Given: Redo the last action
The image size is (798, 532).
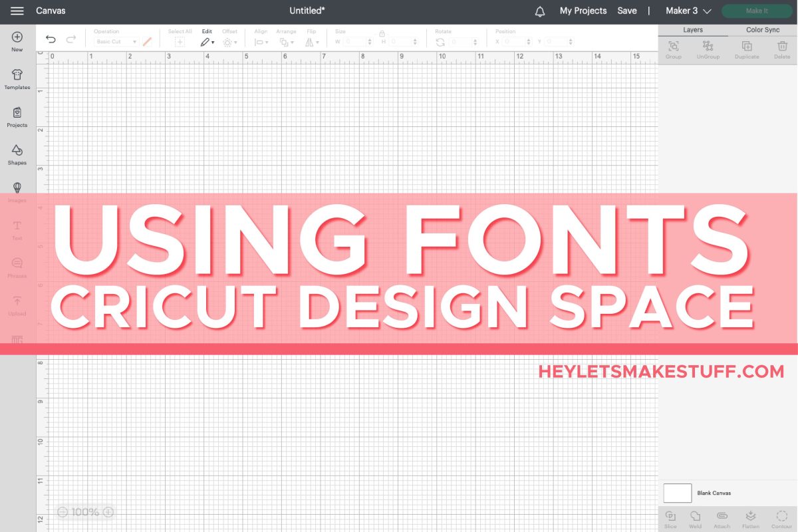Looking at the screenshot, I should (x=71, y=41).
